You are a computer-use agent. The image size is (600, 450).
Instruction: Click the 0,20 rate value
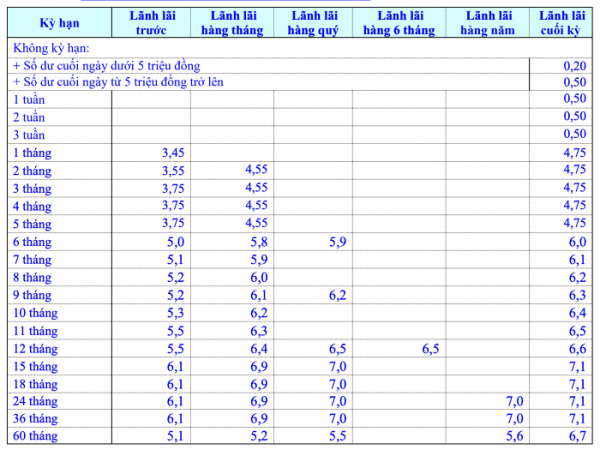click(x=575, y=66)
